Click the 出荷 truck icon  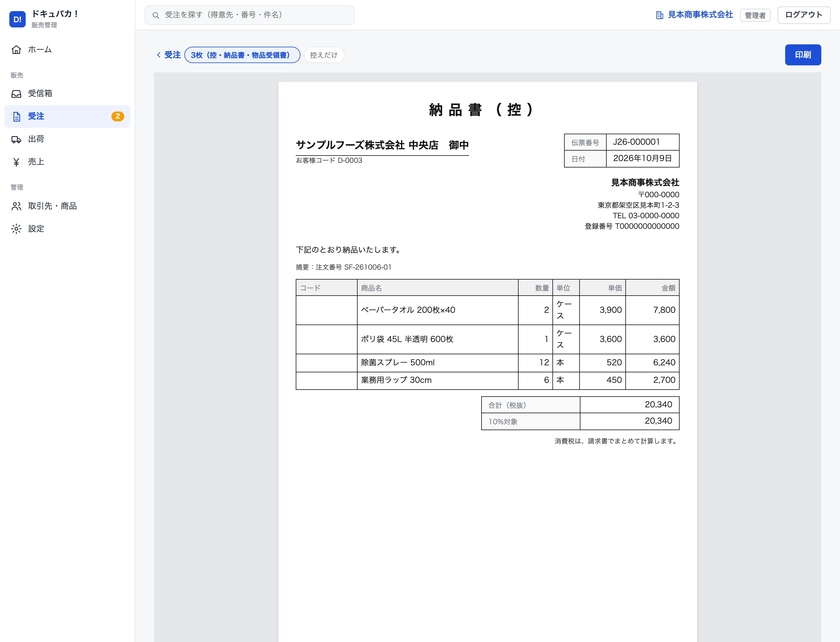(x=16, y=139)
